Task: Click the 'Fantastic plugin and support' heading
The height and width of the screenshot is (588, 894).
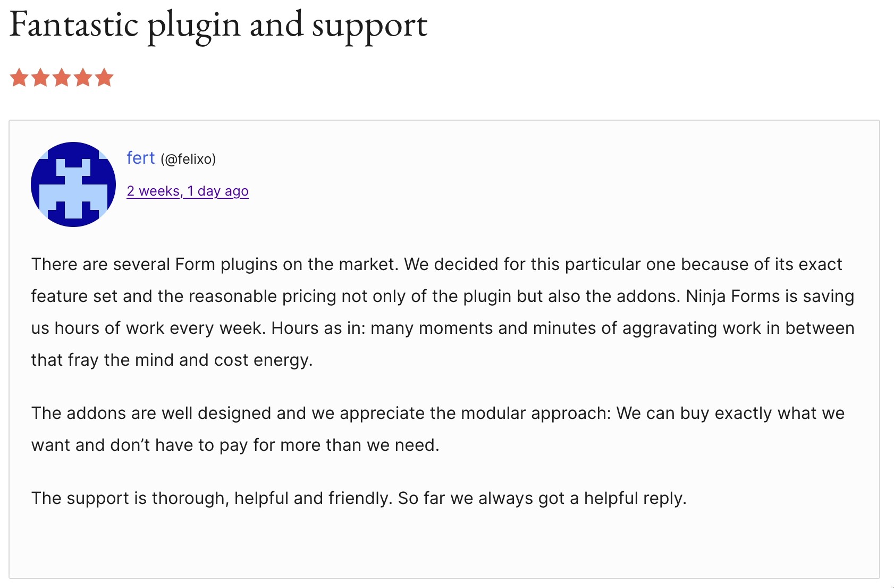Action: pyautogui.click(x=218, y=25)
